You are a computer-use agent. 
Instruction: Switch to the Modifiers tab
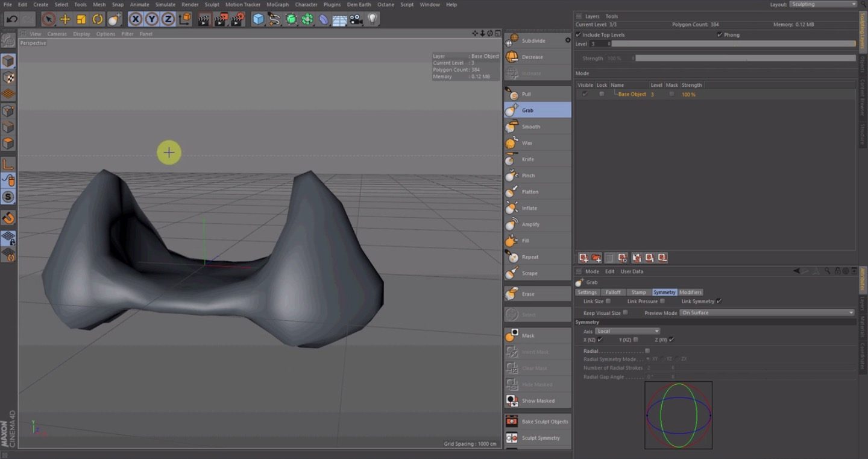(x=690, y=292)
